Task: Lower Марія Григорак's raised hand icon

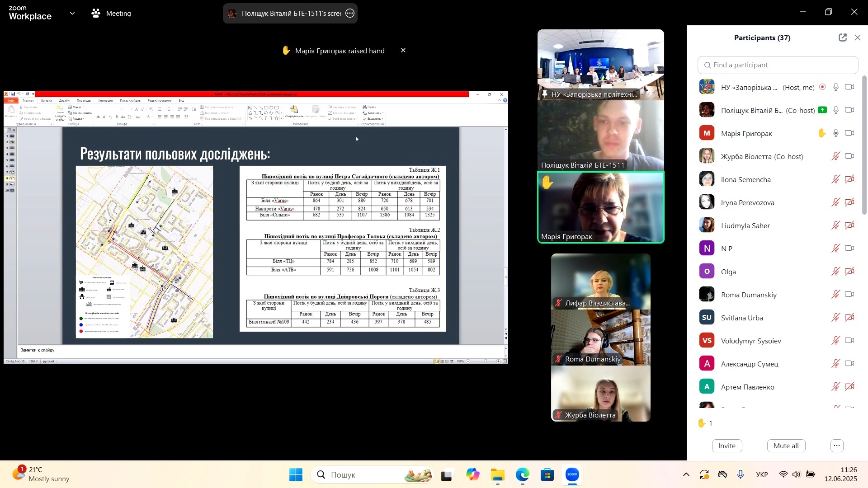Action: click(822, 133)
